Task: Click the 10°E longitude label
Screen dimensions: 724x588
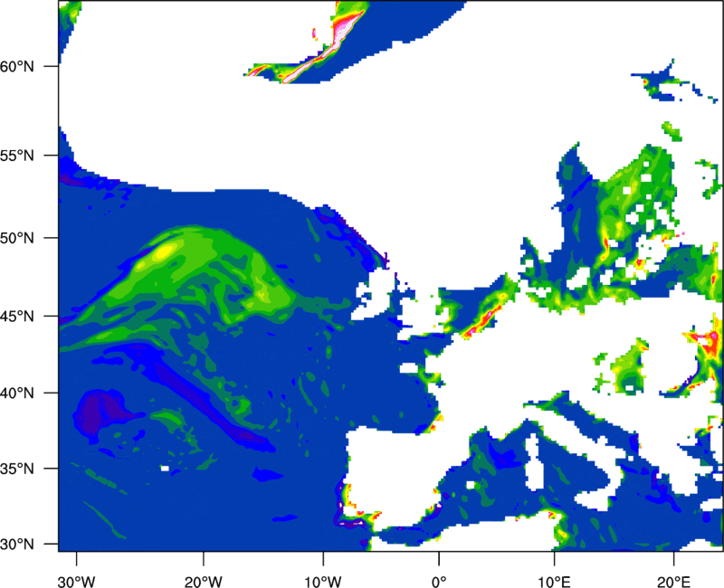Action: pos(554,582)
